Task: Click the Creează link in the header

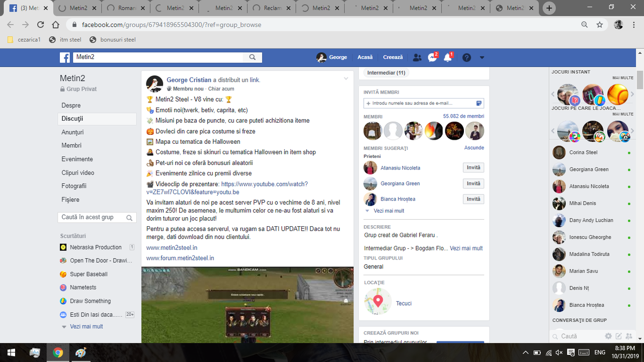Action: (393, 57)
